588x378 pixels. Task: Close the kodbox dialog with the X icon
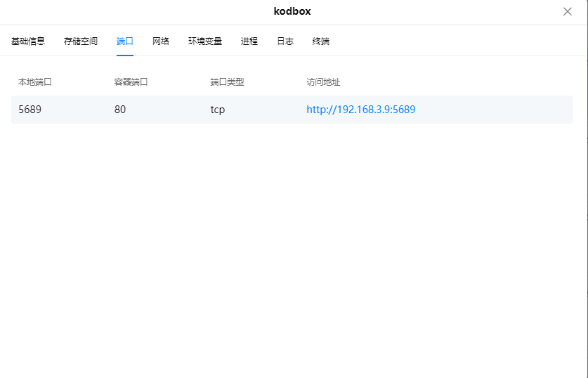point(568,11)
